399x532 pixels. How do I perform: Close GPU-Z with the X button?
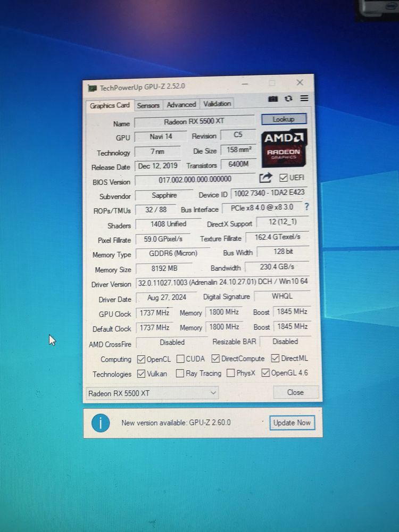point(300,82)
